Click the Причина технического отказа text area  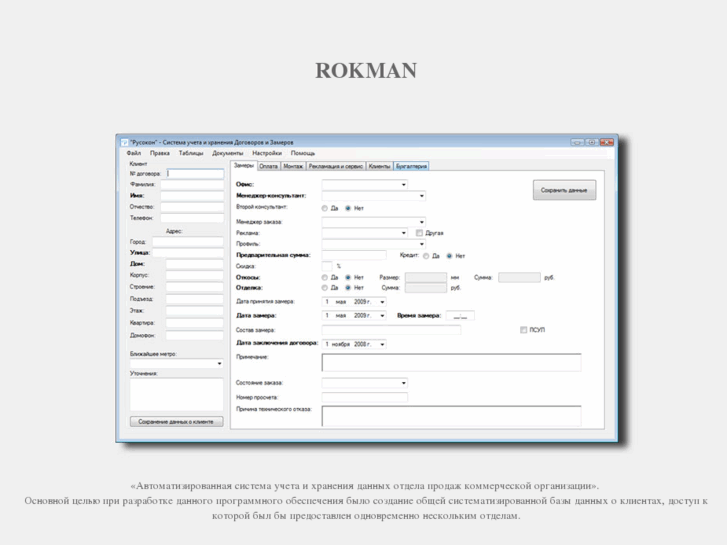tap(452, 416)
